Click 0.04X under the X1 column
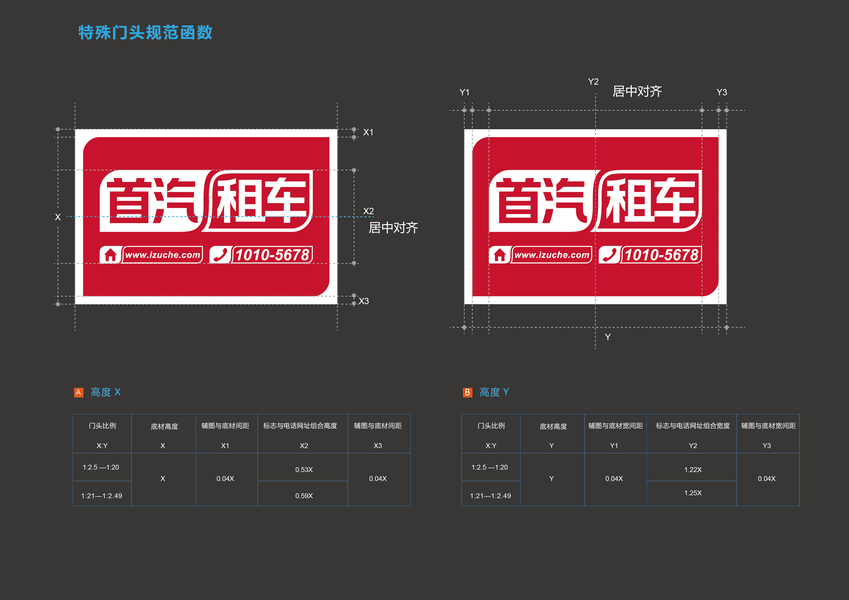849x600 pixels. (x=225, y=479)
